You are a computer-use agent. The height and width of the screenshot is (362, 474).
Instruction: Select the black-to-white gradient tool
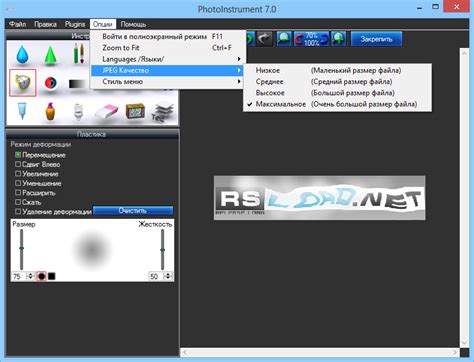click(x=78, y=84)
